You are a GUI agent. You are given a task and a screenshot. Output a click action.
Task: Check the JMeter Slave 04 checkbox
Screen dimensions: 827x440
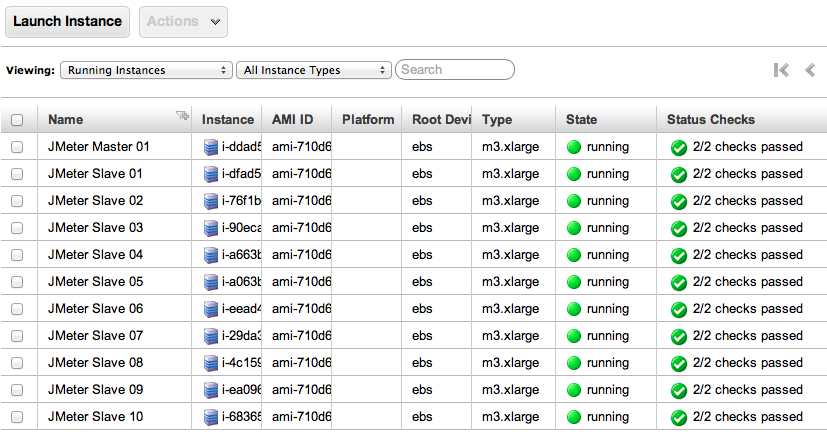point(17,254)
